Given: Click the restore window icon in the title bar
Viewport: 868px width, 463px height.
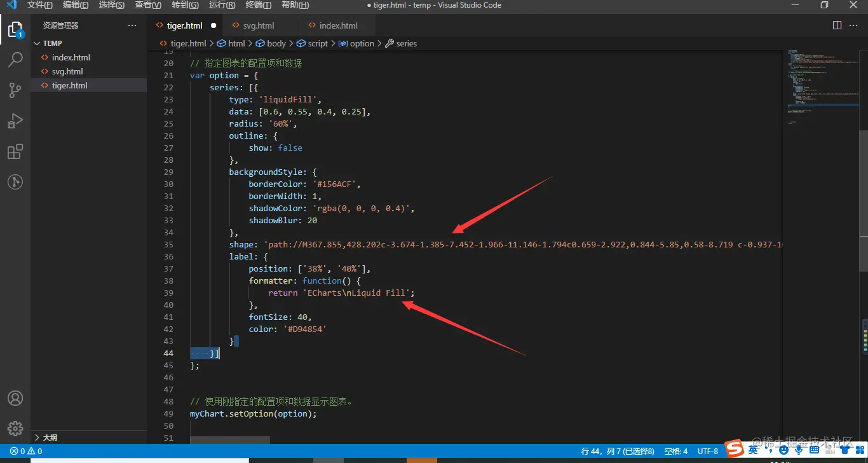Looking at the screenshot, I should pos(824,5).
